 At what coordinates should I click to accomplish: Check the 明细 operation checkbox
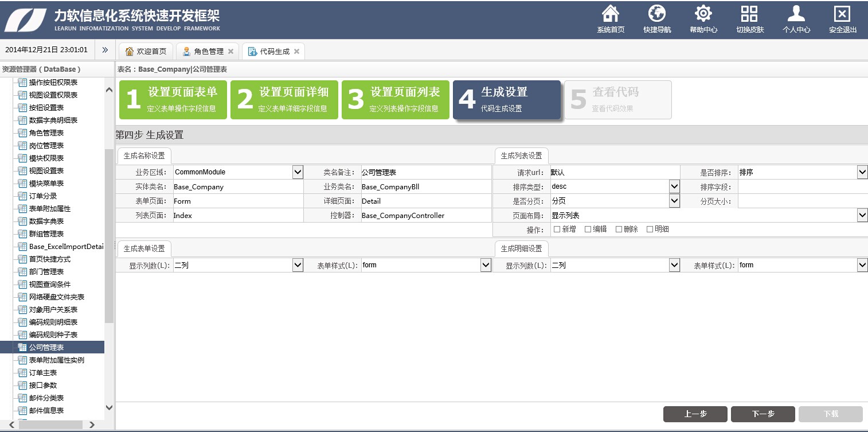[650, 229]
